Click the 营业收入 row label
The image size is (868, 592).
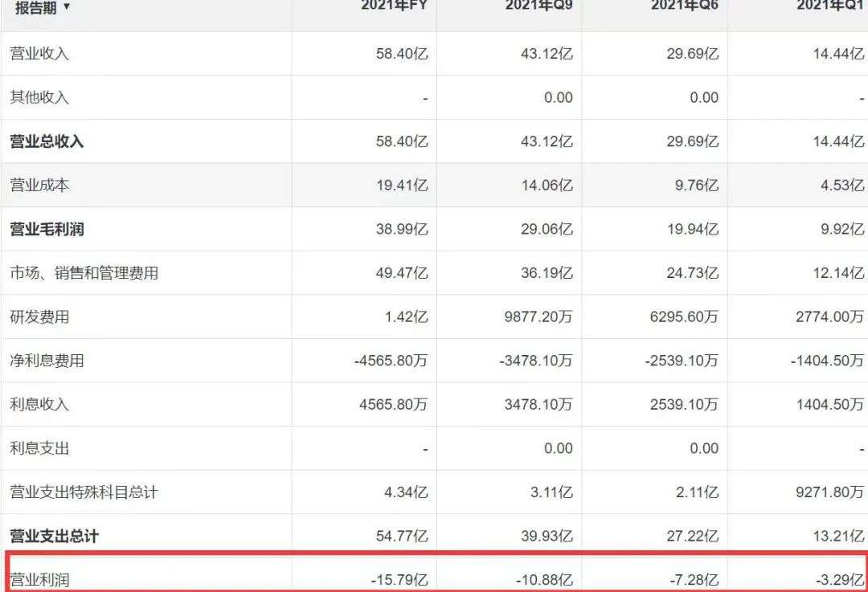(39, 54)
